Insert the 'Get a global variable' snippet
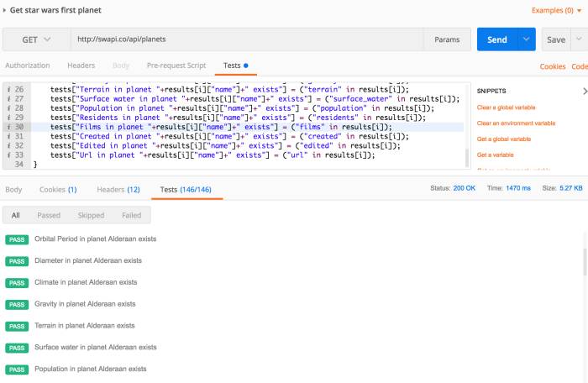Screen dimensions: 588x383 pyautogui.click(x=504, y=139)
